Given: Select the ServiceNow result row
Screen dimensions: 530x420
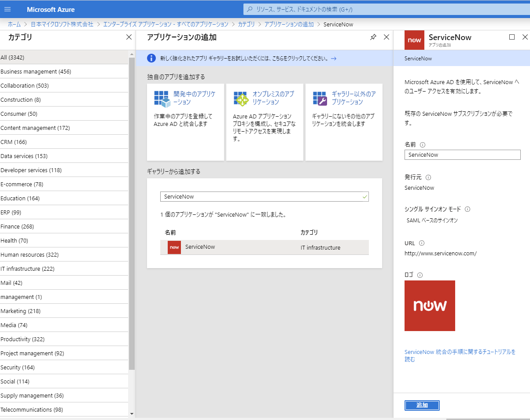Looking at the screenshot, I should (x=264, y=247).
